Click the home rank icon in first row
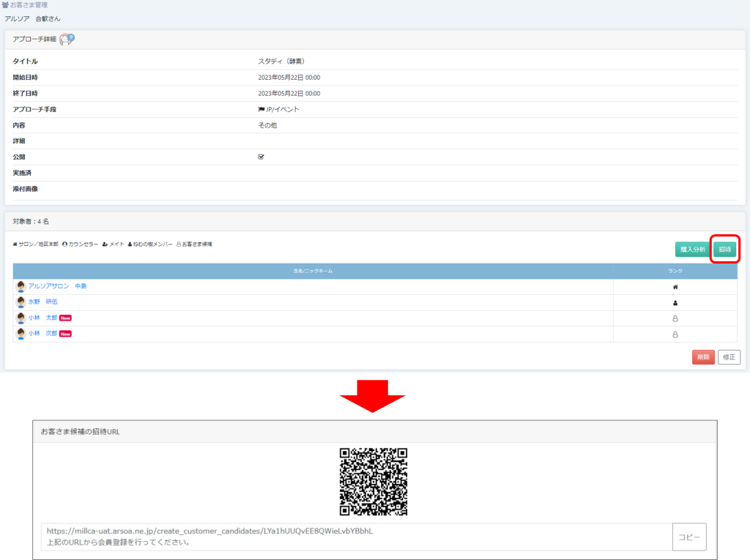This screenshot has height=560, width=750. click(x=675, y=287)
